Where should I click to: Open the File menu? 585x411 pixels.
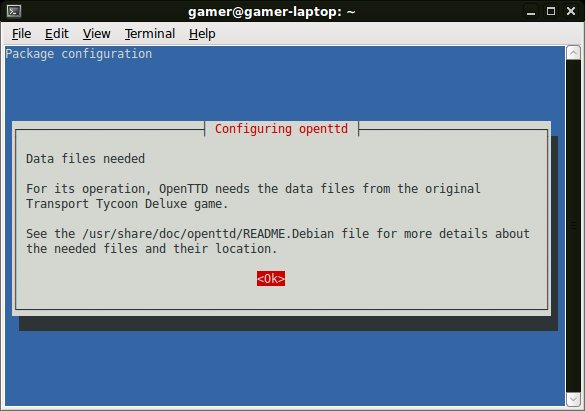(x=21, y=34)
